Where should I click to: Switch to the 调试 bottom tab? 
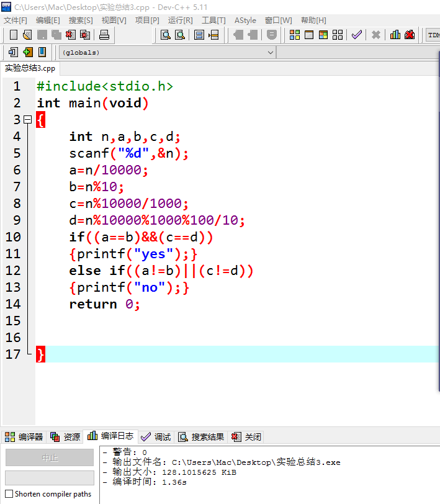click(156, 437)
